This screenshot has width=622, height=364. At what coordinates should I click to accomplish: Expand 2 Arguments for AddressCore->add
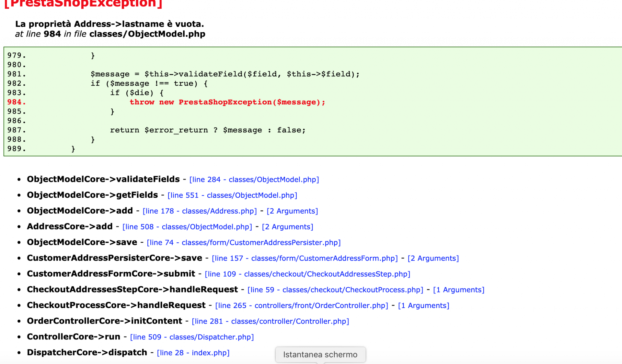click(287, 227)
